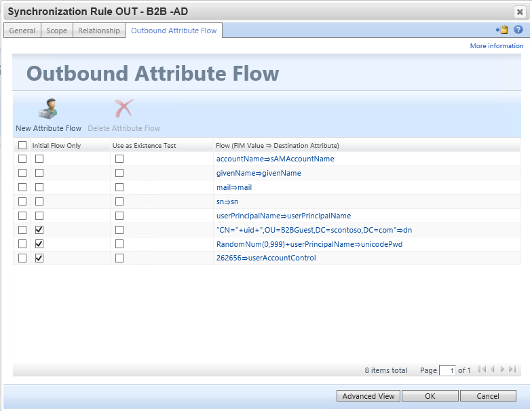The image size is (532, 411).
Task: Open 262656⇒userAccountControl flow link
Action: (x=266, y=258)
